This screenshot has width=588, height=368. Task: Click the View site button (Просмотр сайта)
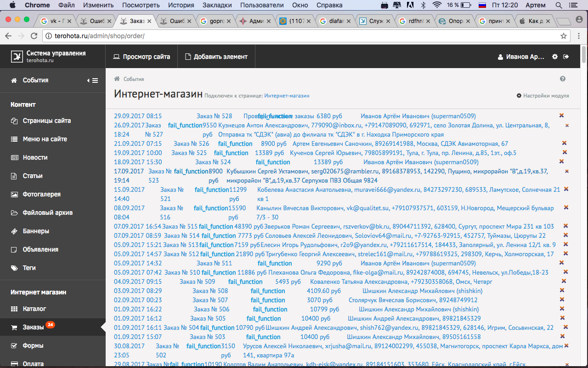click(141, 57)
